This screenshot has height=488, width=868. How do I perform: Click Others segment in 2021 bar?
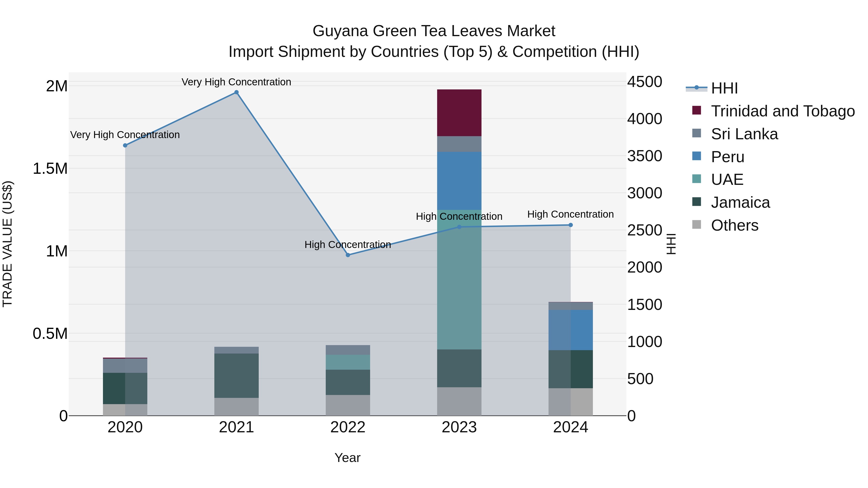[x=237, y=407]
